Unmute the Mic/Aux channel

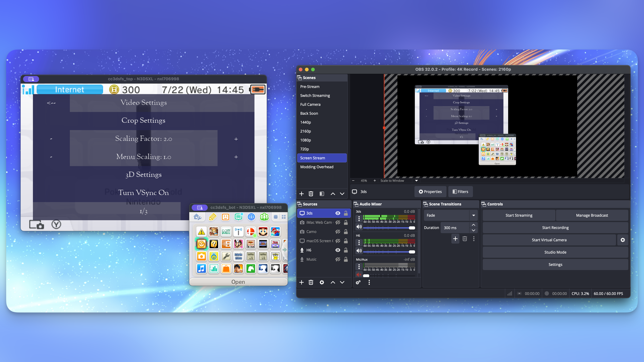tap(359, 275)
